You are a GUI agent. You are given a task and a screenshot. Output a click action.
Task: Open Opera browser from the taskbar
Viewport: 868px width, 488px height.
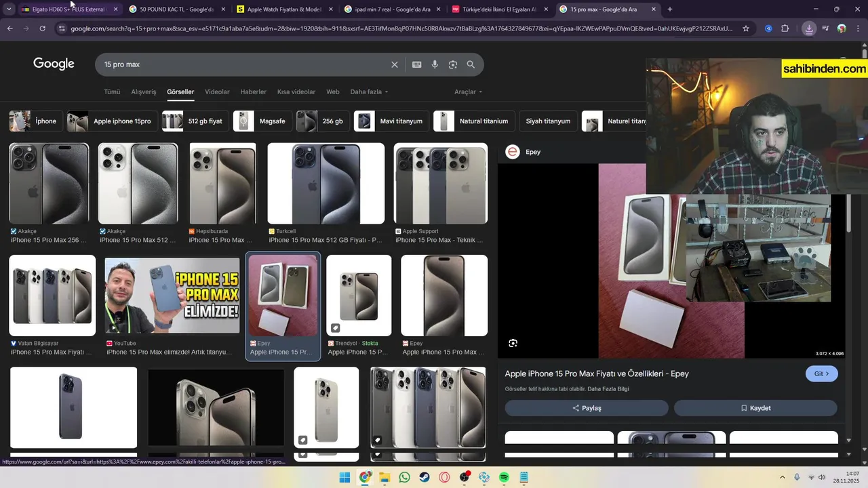445,477
